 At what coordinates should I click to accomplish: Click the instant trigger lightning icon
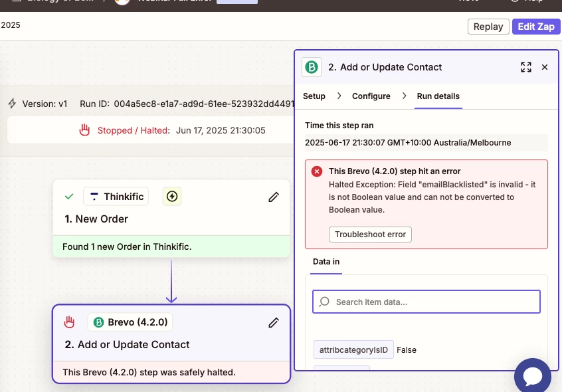click(x=172, y=197)
